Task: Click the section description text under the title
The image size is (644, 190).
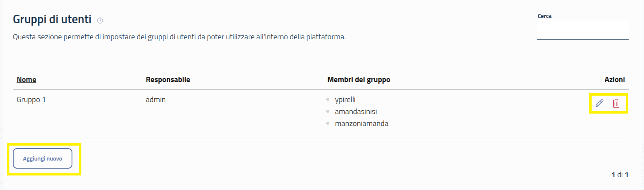Action: point(179,37)
